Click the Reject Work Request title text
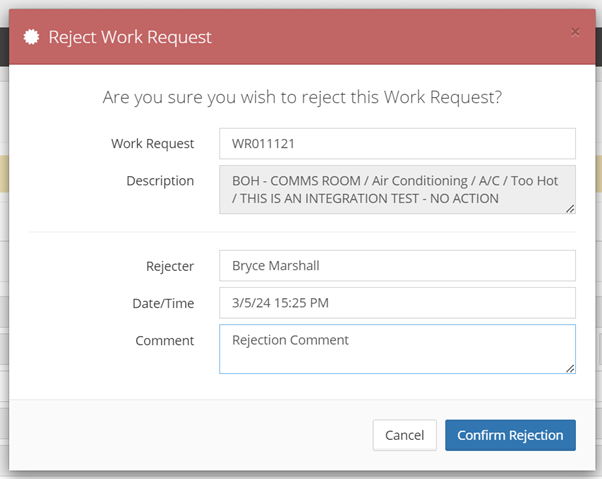Image resolution: width=602 pixels, height=479 pixels. click(x=130, y=37)
